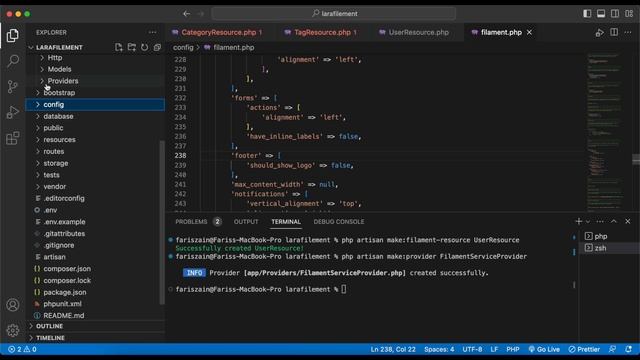Open the Output panel tab
Image resolution: width=640 pixels, height=360 pixels.
[x=246, y=222]
